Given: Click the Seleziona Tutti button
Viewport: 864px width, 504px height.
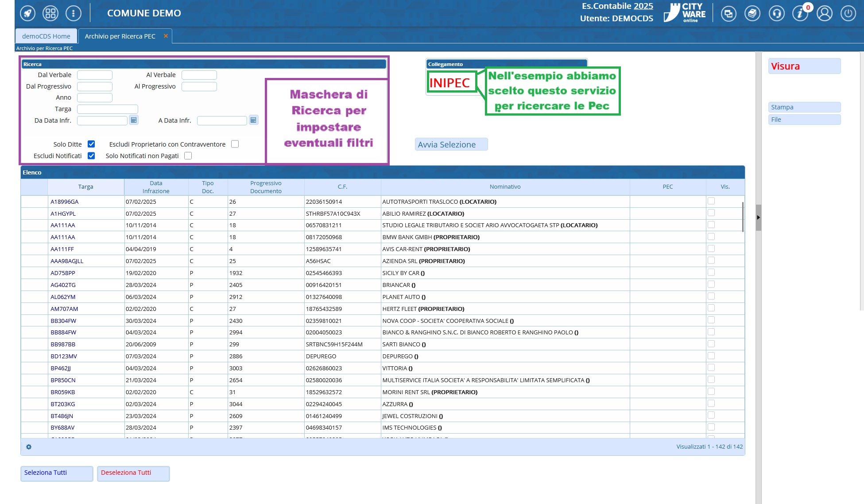Looking at the screenshot, I should point(57,473).
